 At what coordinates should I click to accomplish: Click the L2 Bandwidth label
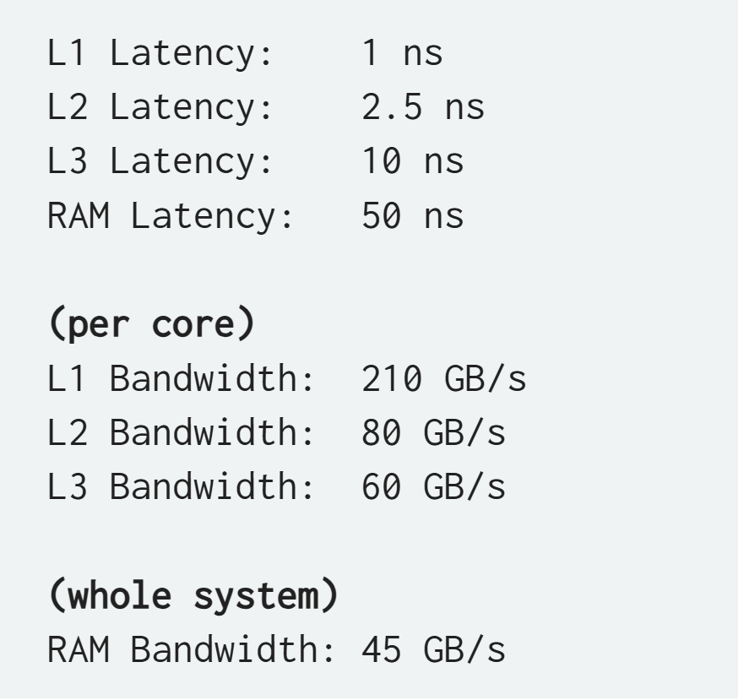(181, 432)
